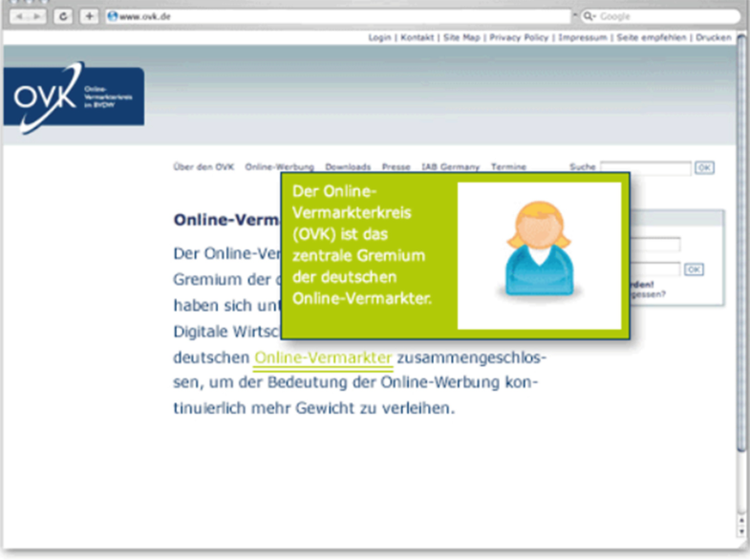Open the Online-Werbung menu

coord(279,167)
